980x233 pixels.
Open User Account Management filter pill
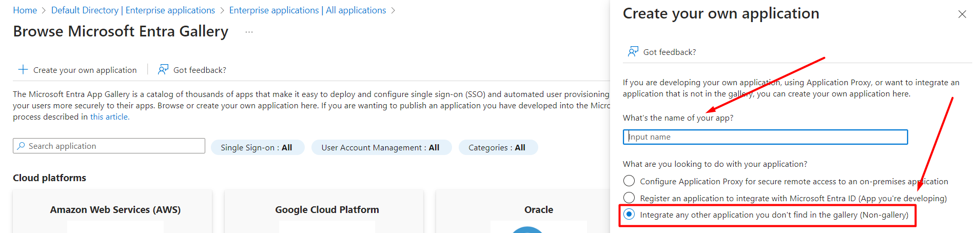pos(381,148)
